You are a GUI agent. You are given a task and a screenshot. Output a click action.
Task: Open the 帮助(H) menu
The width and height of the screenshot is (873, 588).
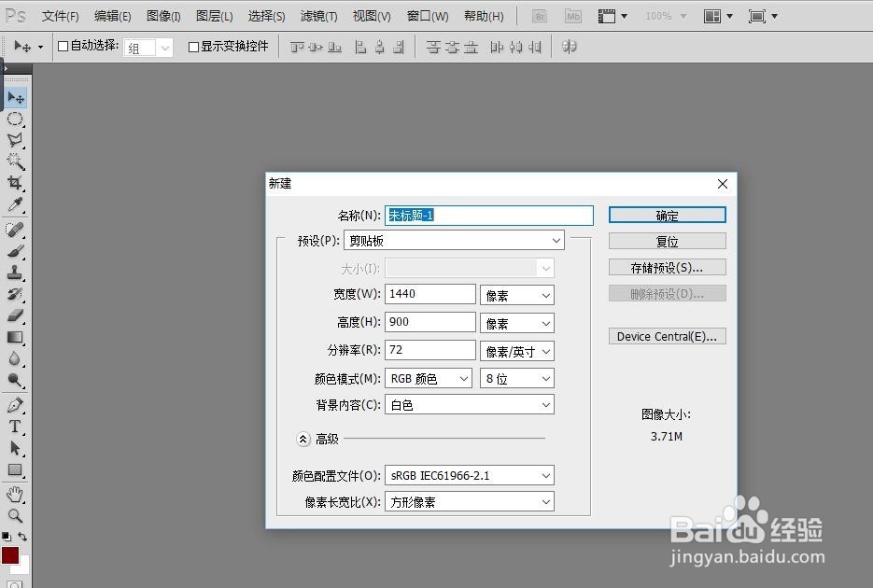click(484, 16)
